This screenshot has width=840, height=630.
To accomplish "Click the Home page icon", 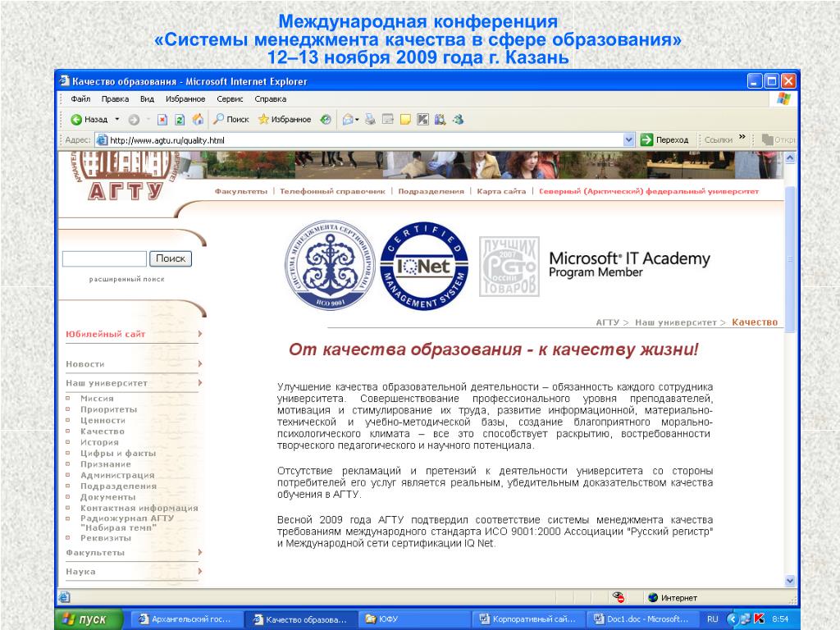I will point(198,120).
